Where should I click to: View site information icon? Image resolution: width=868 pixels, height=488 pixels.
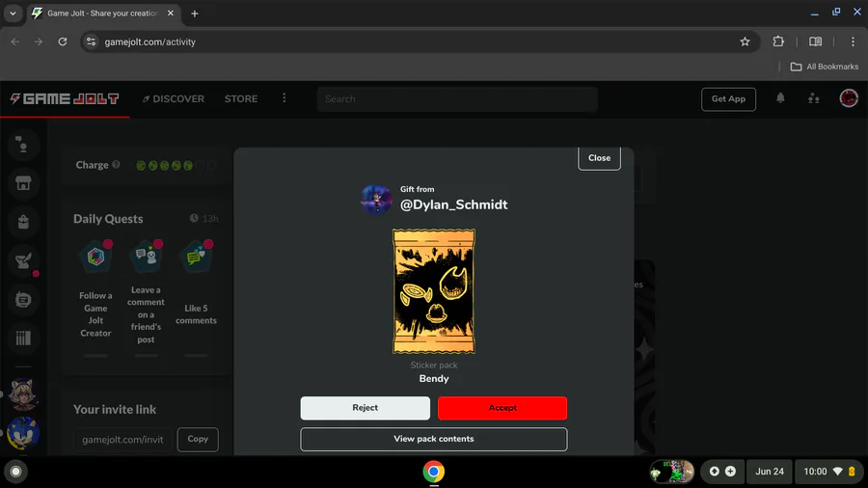pos(92,41)
